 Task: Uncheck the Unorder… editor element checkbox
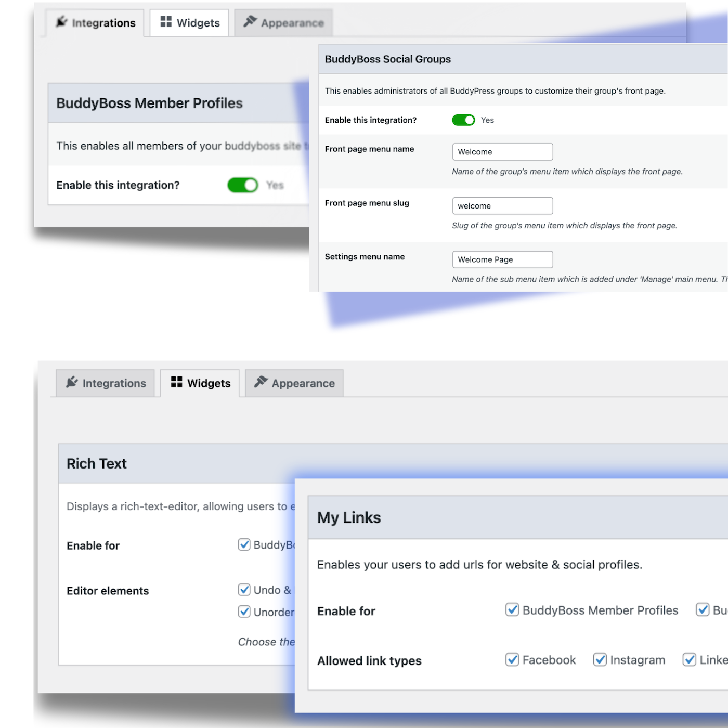pos(244,612)
